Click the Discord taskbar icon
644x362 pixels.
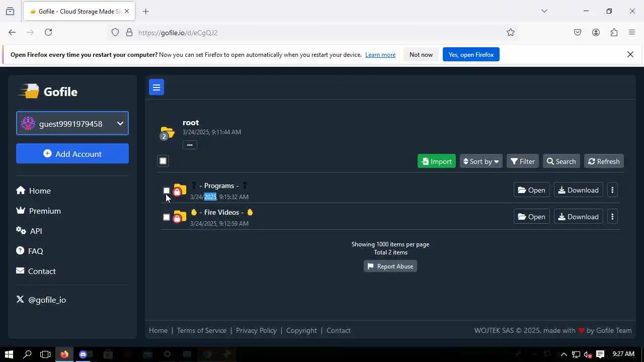(83, 354)
